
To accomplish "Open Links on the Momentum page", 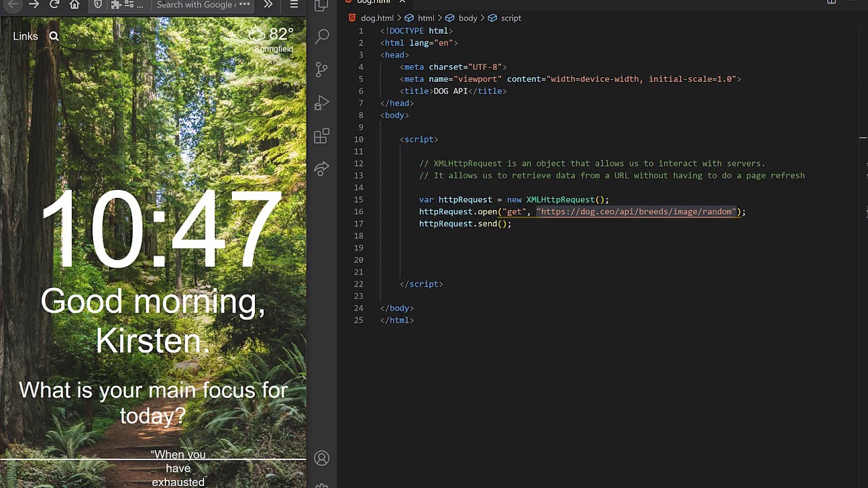I will [x=25, y=36].
